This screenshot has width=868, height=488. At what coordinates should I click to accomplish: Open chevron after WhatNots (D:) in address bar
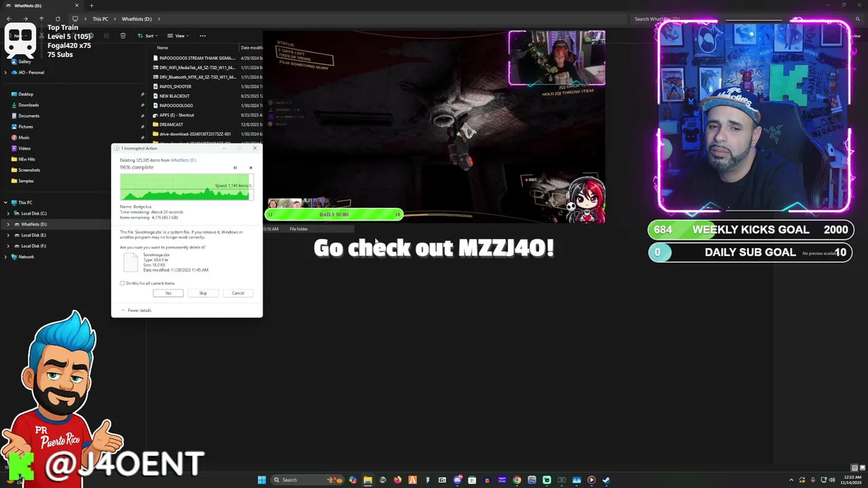point(158,19)
